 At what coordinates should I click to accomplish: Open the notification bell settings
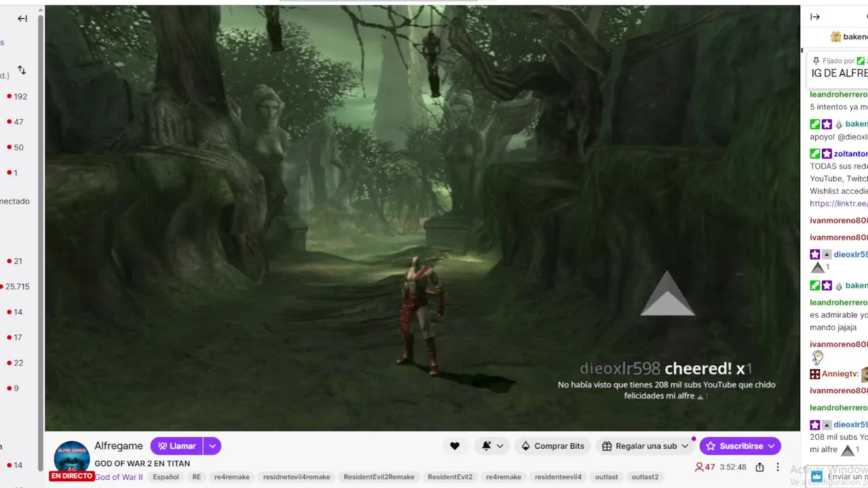point(492,446)
